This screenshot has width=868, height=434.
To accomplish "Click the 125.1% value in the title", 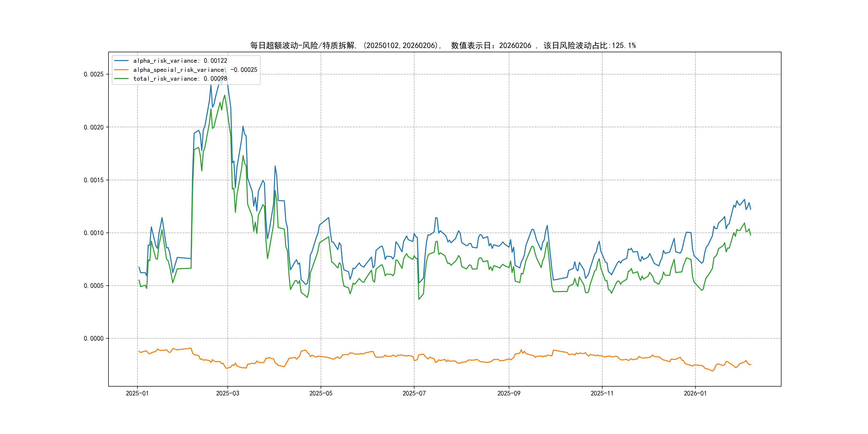I will pyautogui.click(x=623, y=46).
